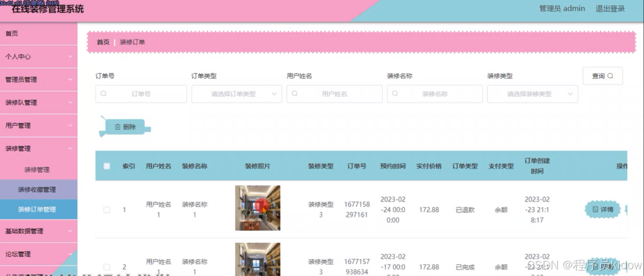The width and height of the screenshot is (644, 276).
Task: Focus the 订单号 input field
Action: [141, 94]
